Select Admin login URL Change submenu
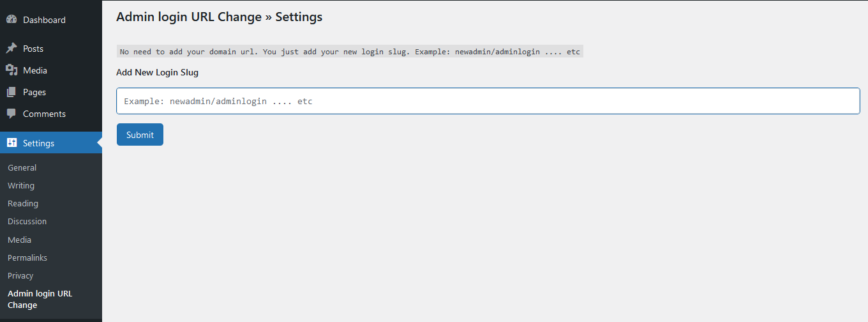 pos(40,299)
